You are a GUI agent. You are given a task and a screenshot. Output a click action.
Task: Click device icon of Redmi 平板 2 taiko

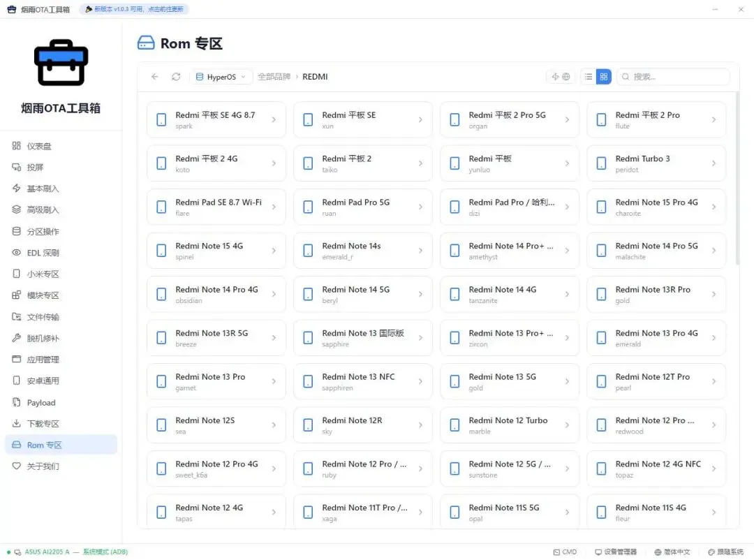pyautogui.click(x=309, y=163)
